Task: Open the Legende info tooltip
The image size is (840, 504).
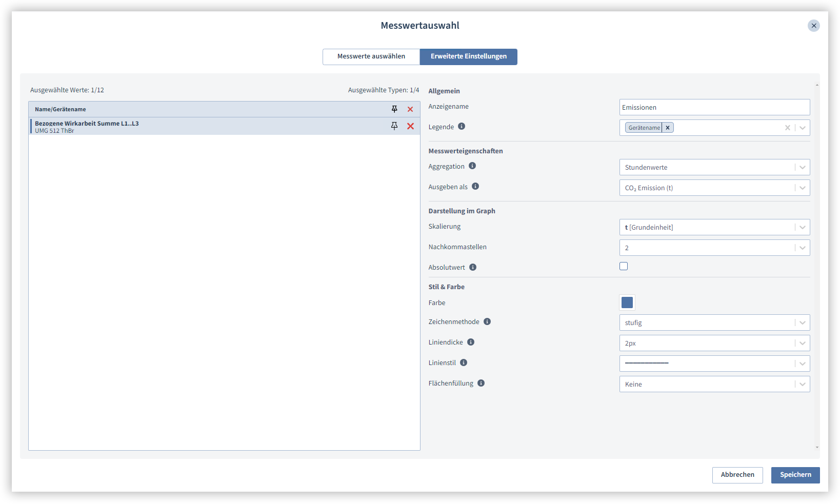Action: pos(462,126)
